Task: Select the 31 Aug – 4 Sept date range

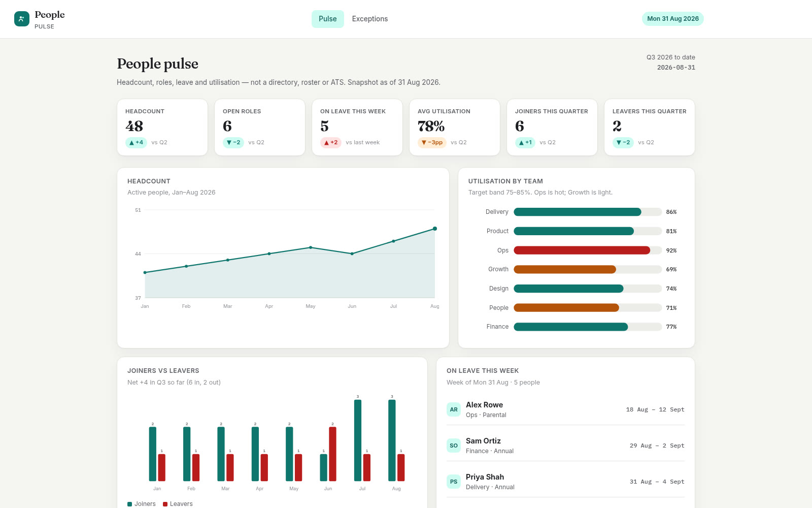Action: [x=657, y=482]
